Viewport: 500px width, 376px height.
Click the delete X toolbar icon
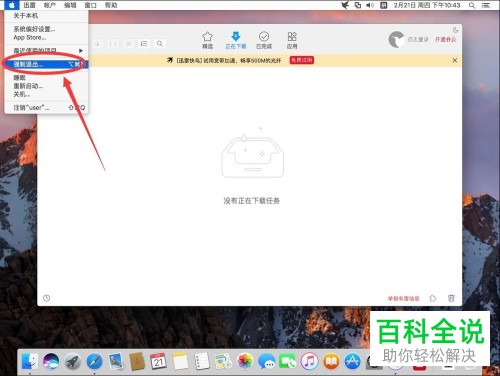tap(128, 44)
